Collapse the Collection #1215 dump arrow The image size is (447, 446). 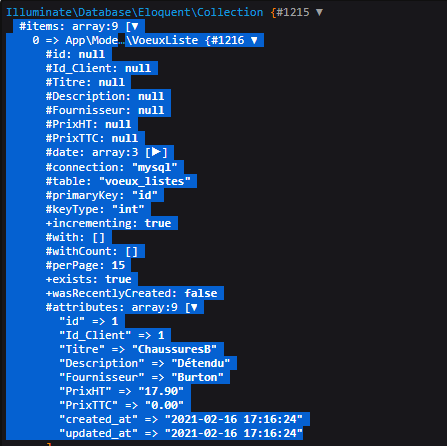pos(319,12)
